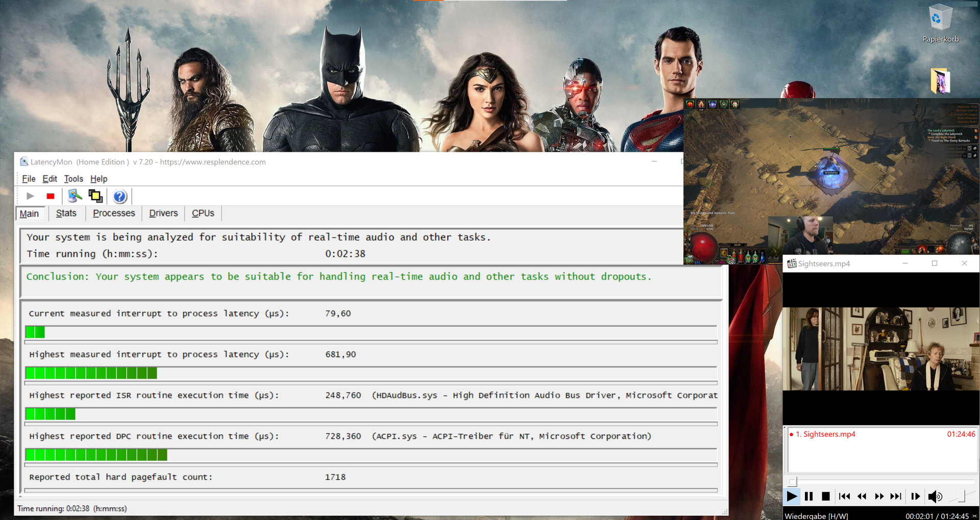Click the status bar Time running text
The height and width of the screenshot is (520, 980).
tap(72, 508)
